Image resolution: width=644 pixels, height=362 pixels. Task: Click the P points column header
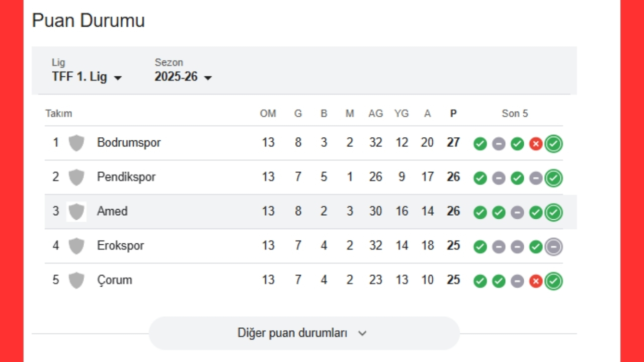click(453, 114)
